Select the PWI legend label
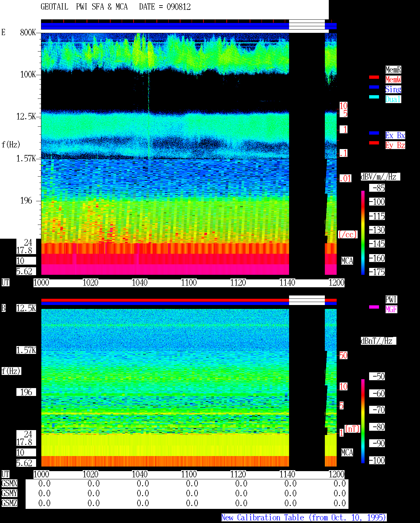Screen dimensions: 420x523 point(391,299)
